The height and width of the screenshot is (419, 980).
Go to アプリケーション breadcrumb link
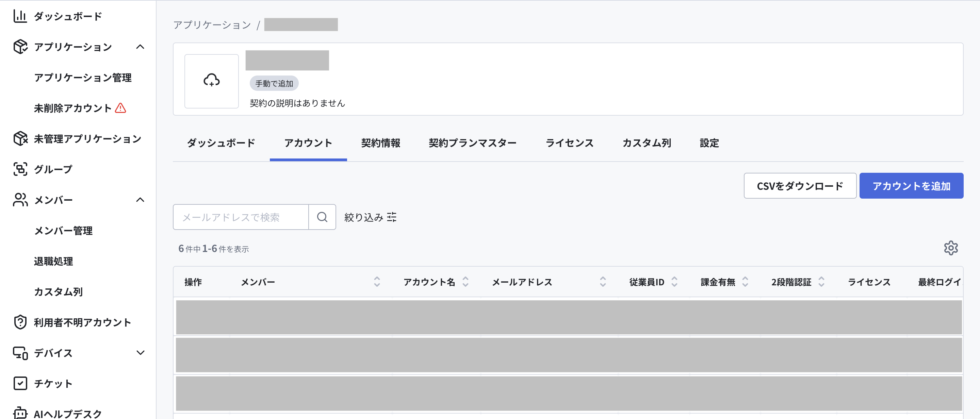pyautogui.click(x=212, y=25)
